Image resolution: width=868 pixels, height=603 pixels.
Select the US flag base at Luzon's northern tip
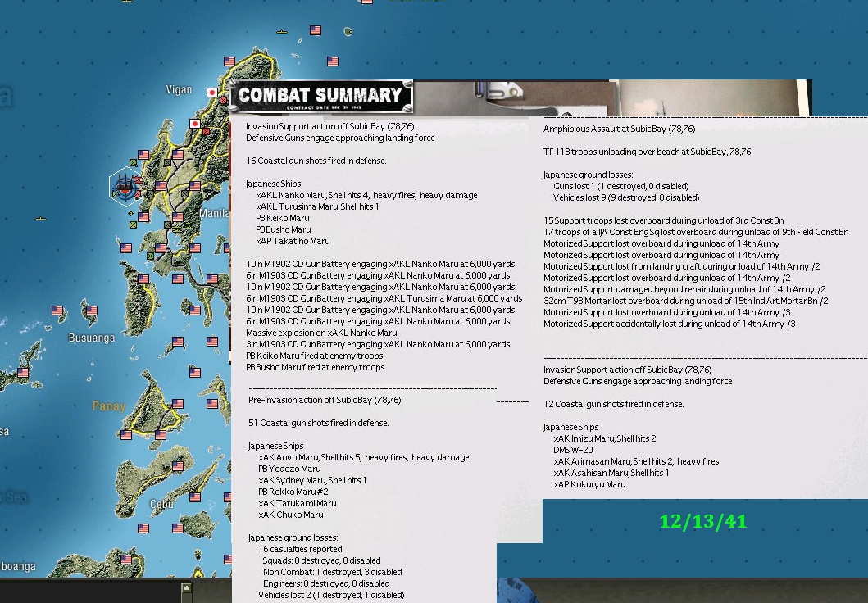pyautogui.click(x=229, y=61)
